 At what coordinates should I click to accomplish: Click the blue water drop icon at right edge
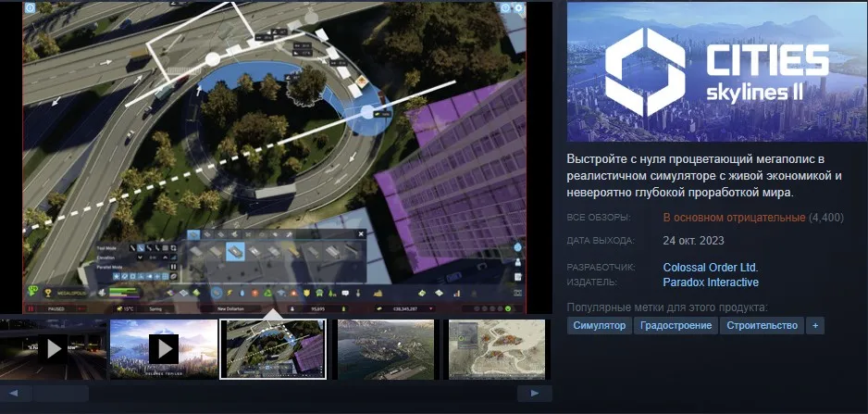(x=517, y=247)
